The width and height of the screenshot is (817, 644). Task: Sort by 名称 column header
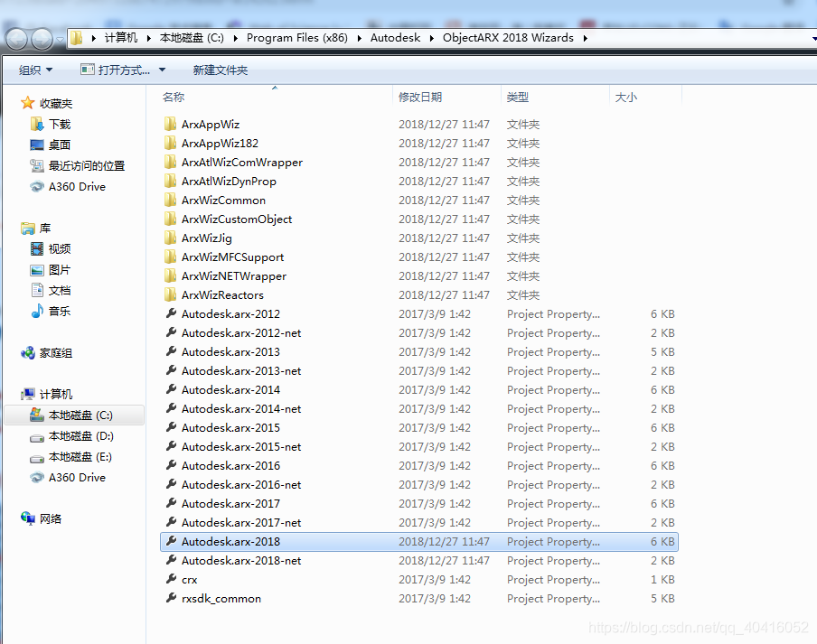tap(174, 98)
